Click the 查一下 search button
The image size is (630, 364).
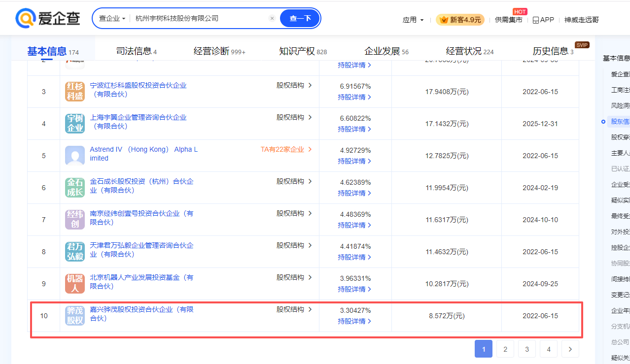[x=300, y=18]
